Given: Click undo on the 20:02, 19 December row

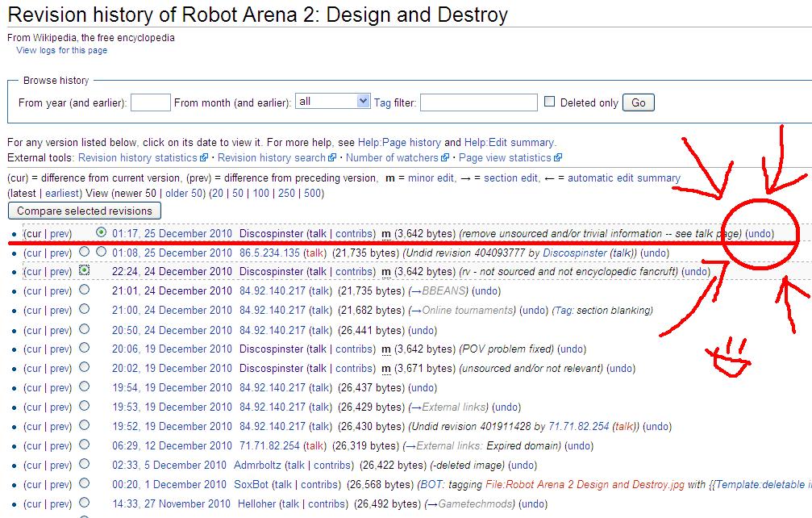Looking at the screenshot, I should 620,368.
